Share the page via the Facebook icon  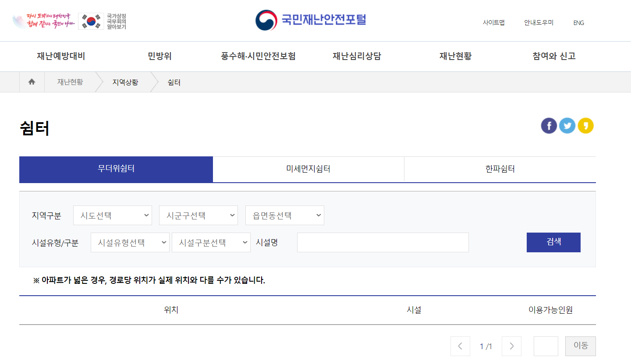pyautogui.click(x=549, y=125)
